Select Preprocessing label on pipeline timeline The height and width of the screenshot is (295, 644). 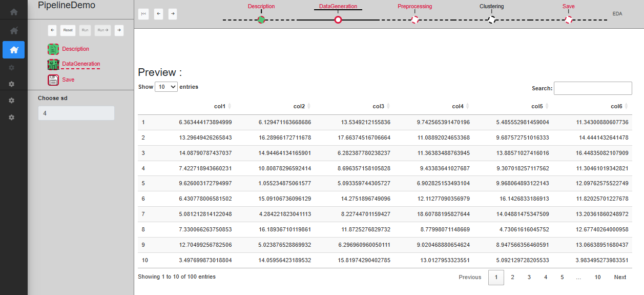click(x=415, y=7)
